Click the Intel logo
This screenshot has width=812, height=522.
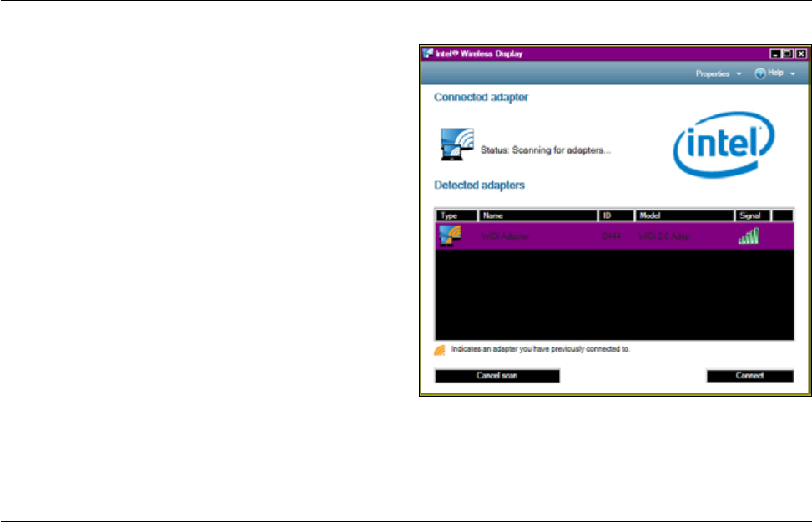724,144
